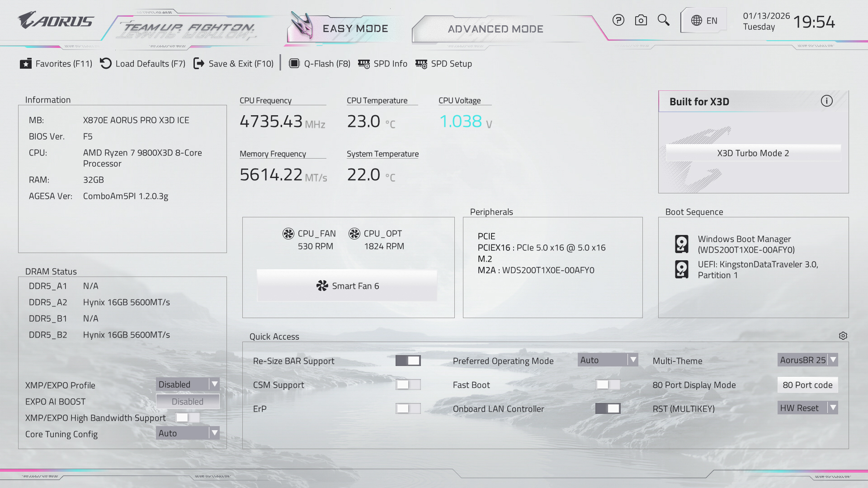The width and height of the screenshot is (868, 488).
Task: Click the 80 Port code field
Action: (807, 385)
